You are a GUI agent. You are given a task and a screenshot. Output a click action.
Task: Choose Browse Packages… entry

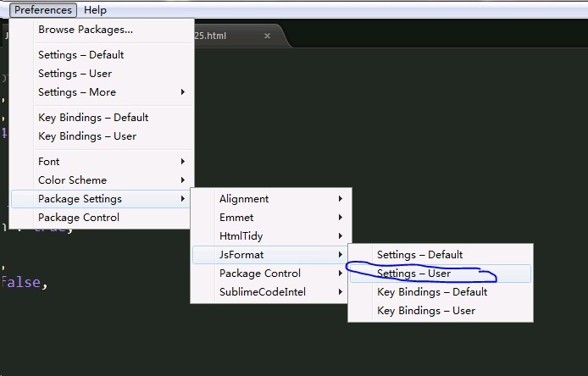102,30
